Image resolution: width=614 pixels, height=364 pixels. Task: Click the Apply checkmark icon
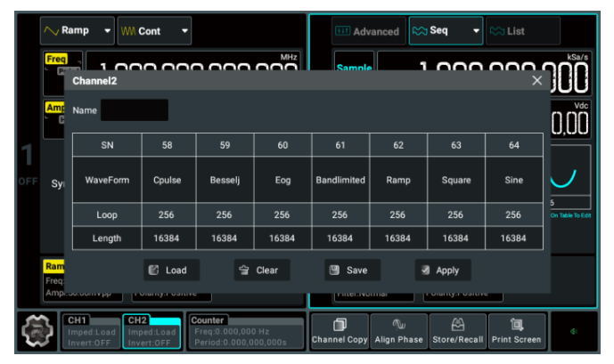tap(425, 271)
